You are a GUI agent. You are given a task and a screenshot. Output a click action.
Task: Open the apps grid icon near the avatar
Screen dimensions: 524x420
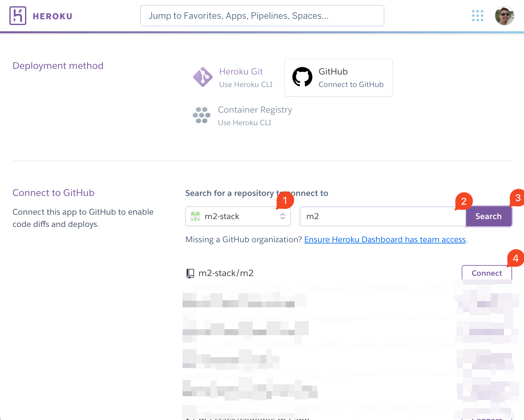477,15
